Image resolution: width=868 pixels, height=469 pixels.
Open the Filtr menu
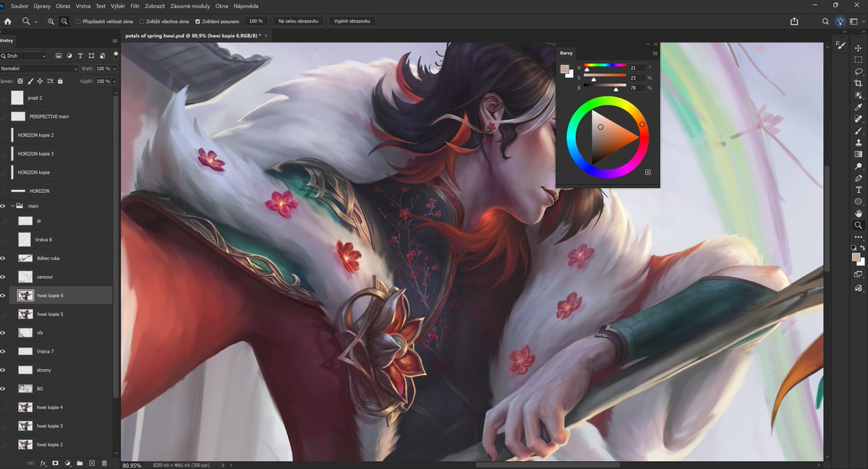(x=135, y=6)
